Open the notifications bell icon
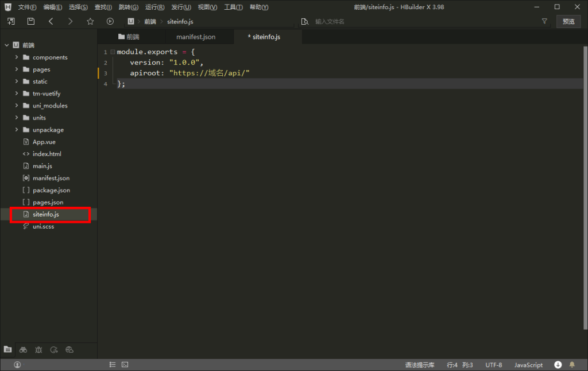The image size is (588, 371). click(x=572, y=365)
